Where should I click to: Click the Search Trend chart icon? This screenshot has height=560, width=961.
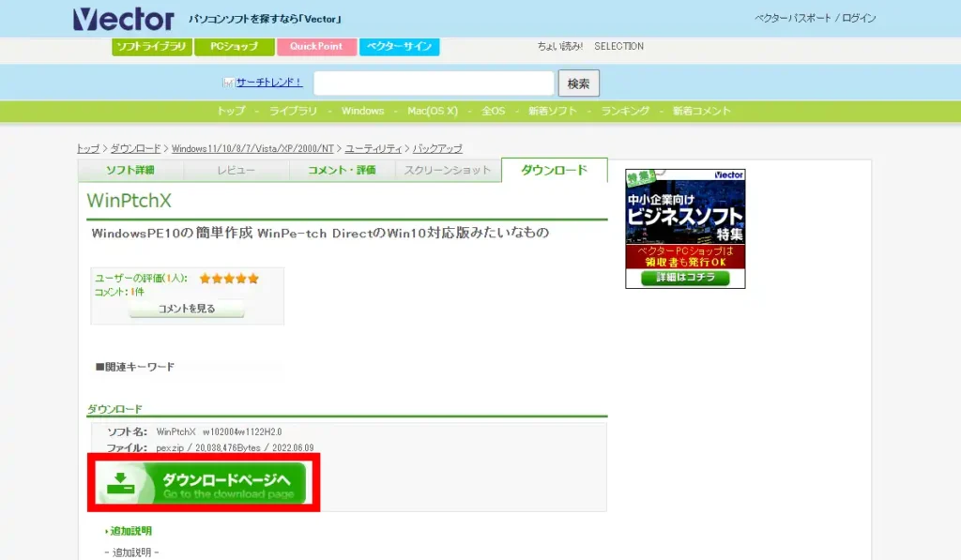click(x=228, y=83)
